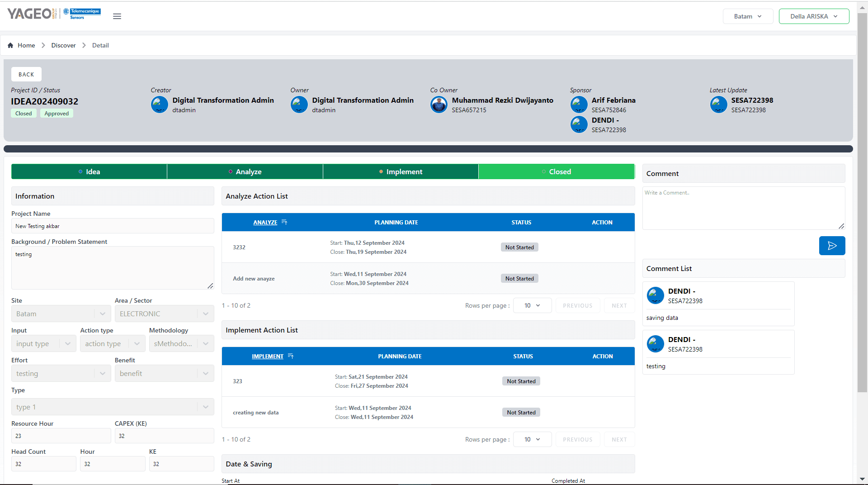Click sort icon next to IMPLEMENT header

click(x=291, y=356)
